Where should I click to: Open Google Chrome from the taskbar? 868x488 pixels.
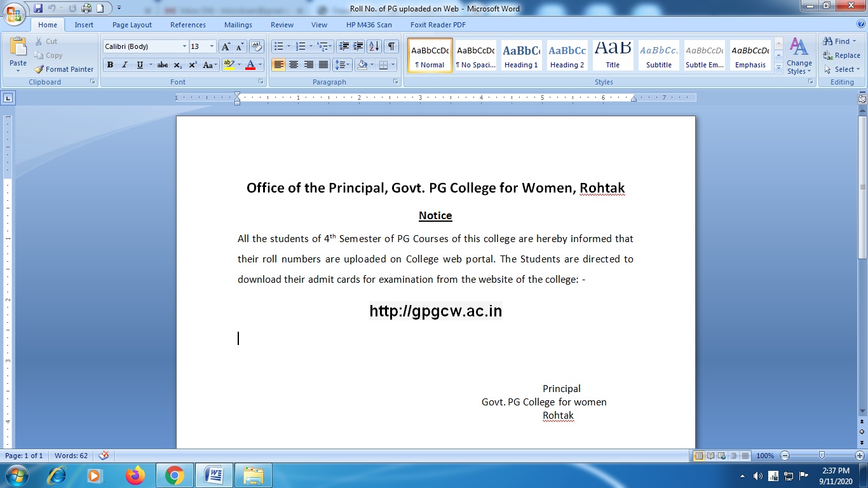(174, 475)
